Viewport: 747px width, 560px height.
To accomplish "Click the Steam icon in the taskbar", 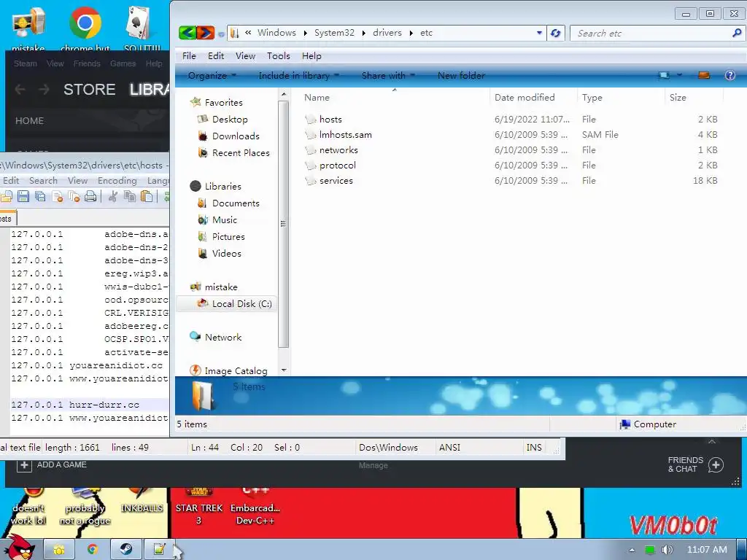I will (125, 550).
